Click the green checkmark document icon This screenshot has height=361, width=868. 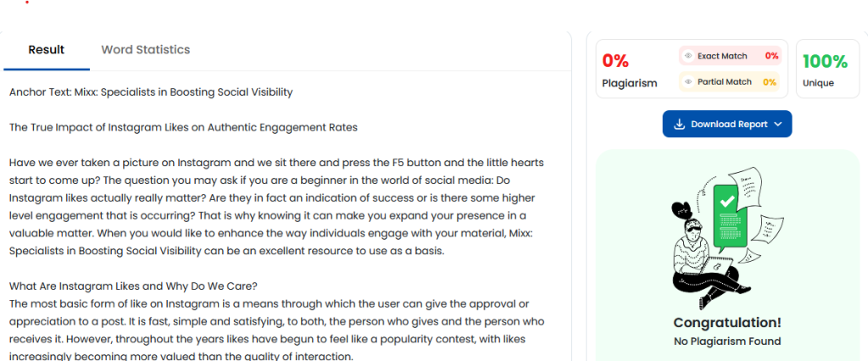pos(726,203)
